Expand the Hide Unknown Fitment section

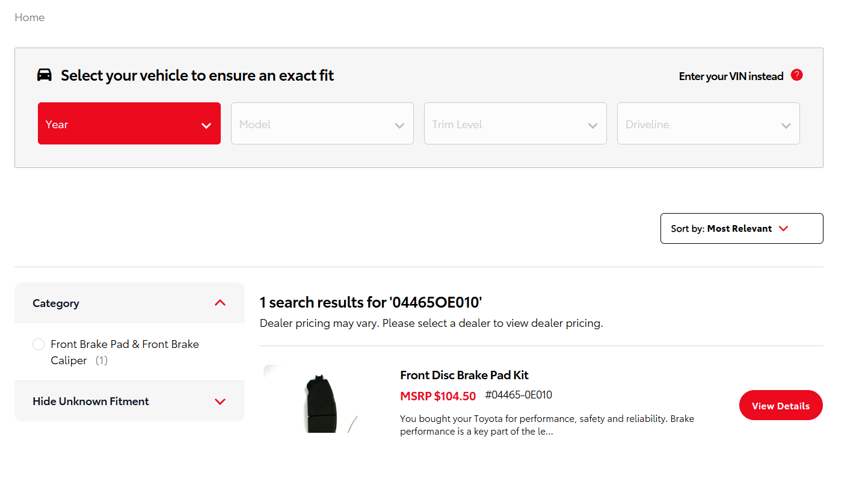point(220,401)
